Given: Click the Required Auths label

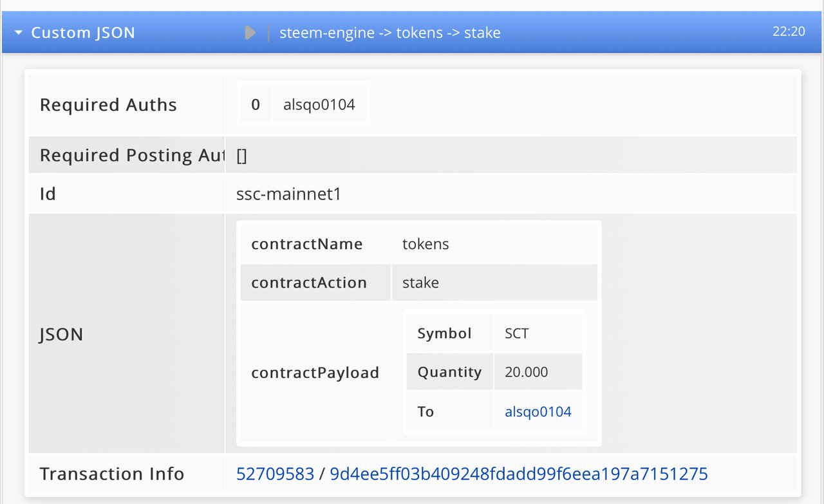Looking at the screenshot, I should (108, 105).
